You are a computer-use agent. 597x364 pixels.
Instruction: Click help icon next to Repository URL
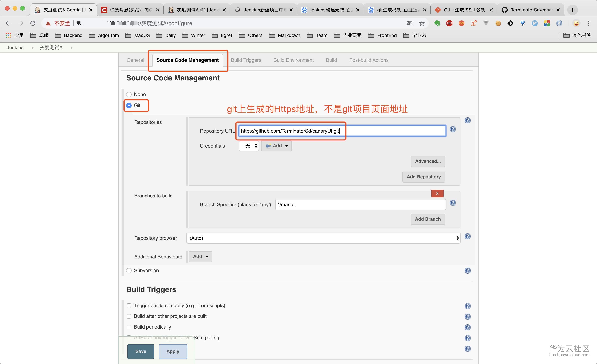[453, 129]
